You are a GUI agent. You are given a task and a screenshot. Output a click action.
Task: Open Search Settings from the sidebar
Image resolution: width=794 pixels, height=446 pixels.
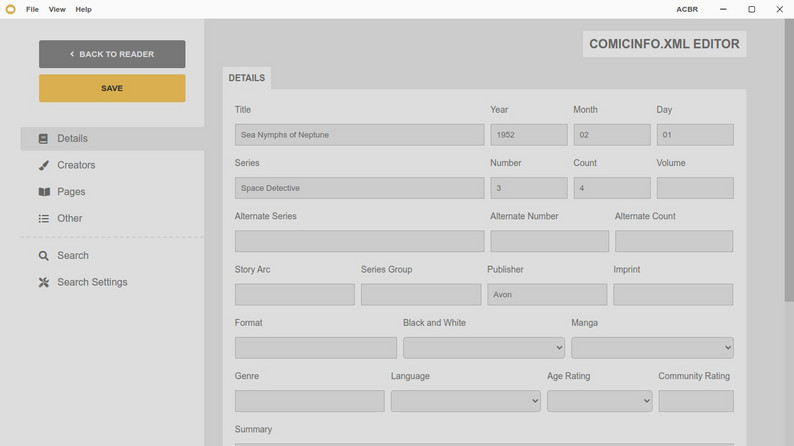point(112,282)
